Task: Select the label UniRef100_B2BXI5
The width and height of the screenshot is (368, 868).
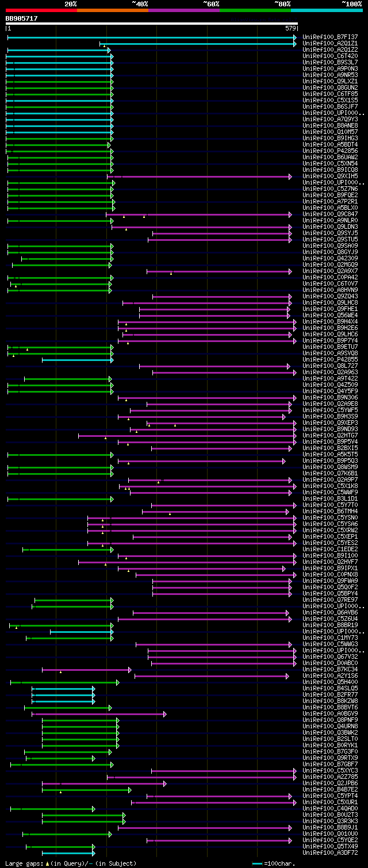Action: point(330,448)
